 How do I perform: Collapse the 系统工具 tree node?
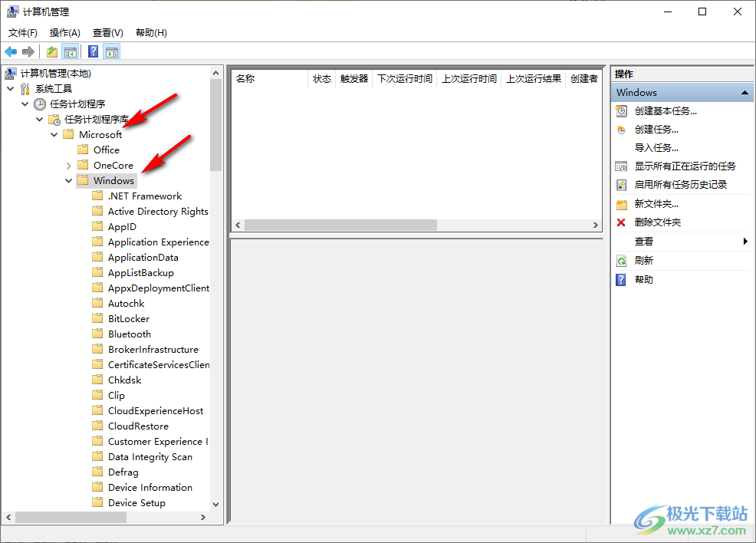point(11,89)
